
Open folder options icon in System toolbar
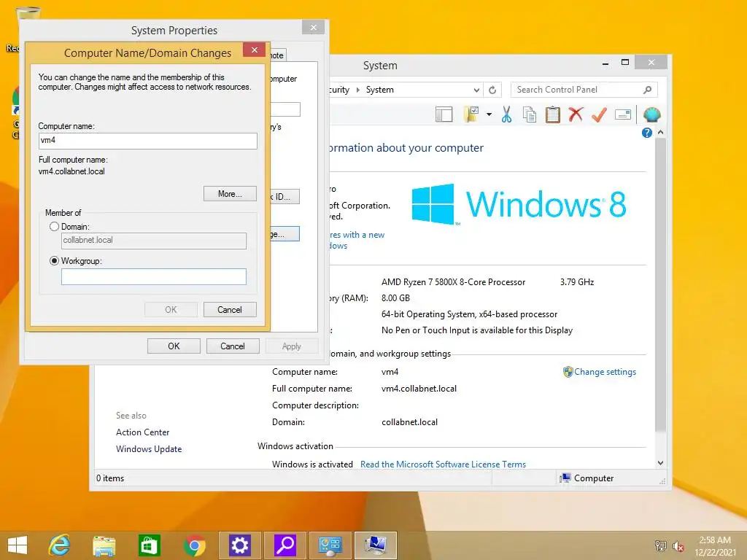coord(471,114)
